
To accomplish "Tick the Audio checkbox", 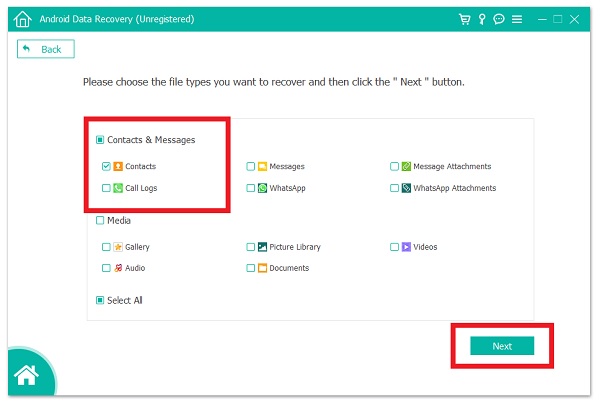I will click(106, 268).
